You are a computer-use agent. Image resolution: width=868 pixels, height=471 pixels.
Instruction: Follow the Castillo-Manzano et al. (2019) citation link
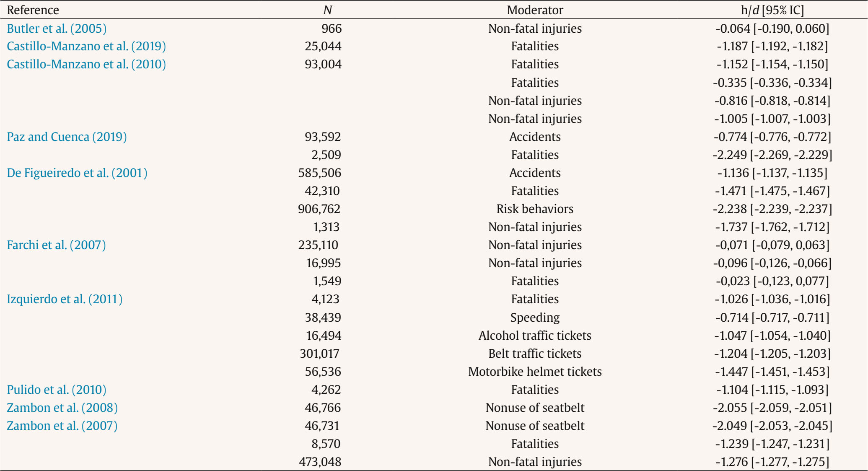coord(86,46)
